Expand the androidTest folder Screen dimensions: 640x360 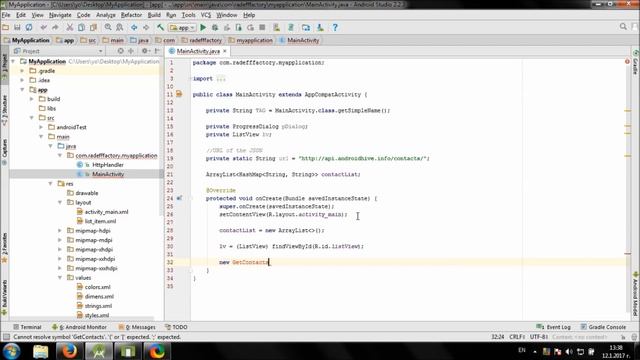[41, 127]
